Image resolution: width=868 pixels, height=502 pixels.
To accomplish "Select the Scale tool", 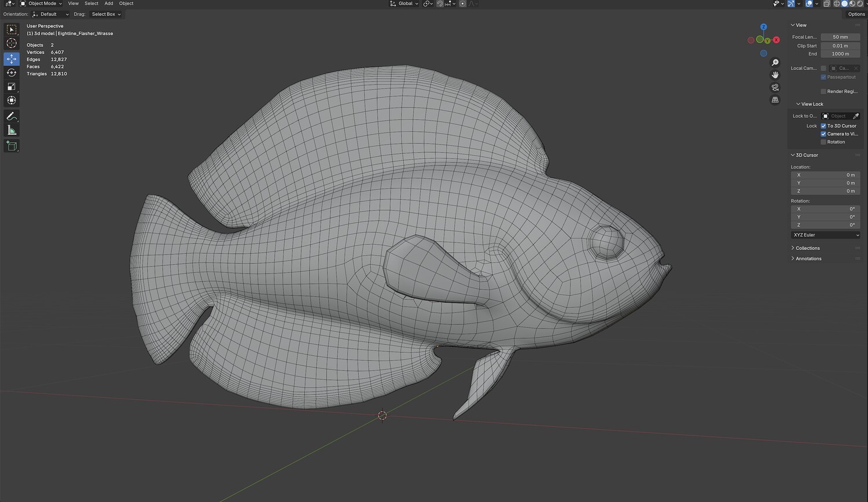I will click(x=12, y=87).
